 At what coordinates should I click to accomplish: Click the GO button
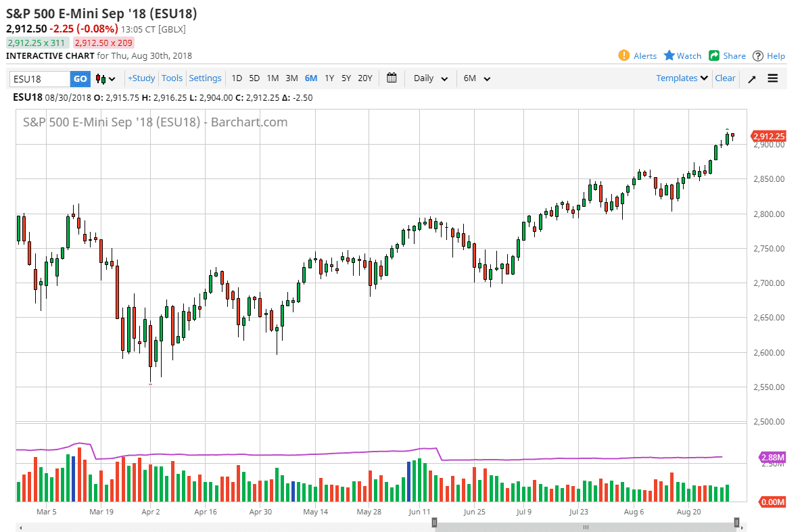pyautogui.click(x=80, y=78)
